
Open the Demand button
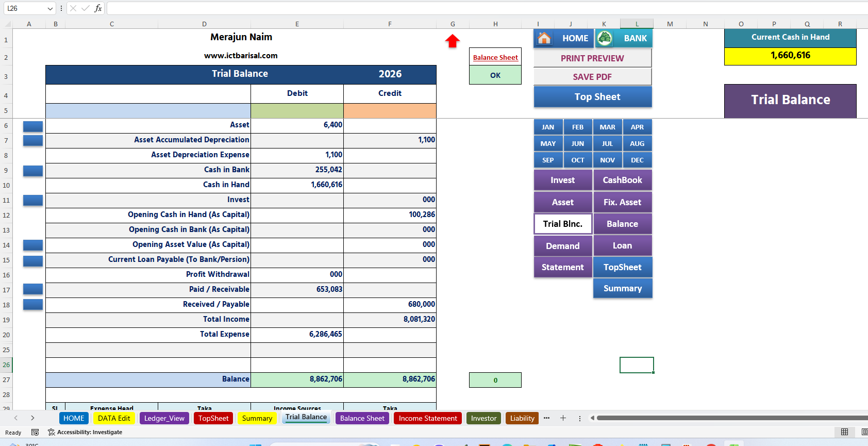(563, 246)
